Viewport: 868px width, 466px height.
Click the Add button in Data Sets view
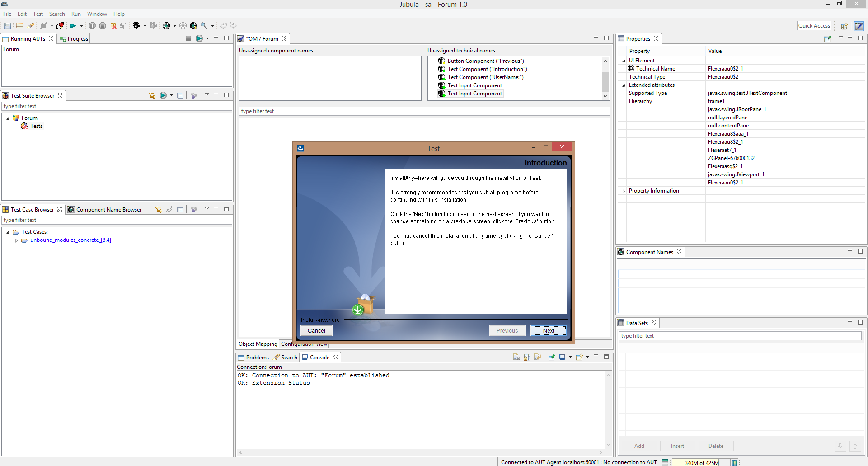[639, 446]
